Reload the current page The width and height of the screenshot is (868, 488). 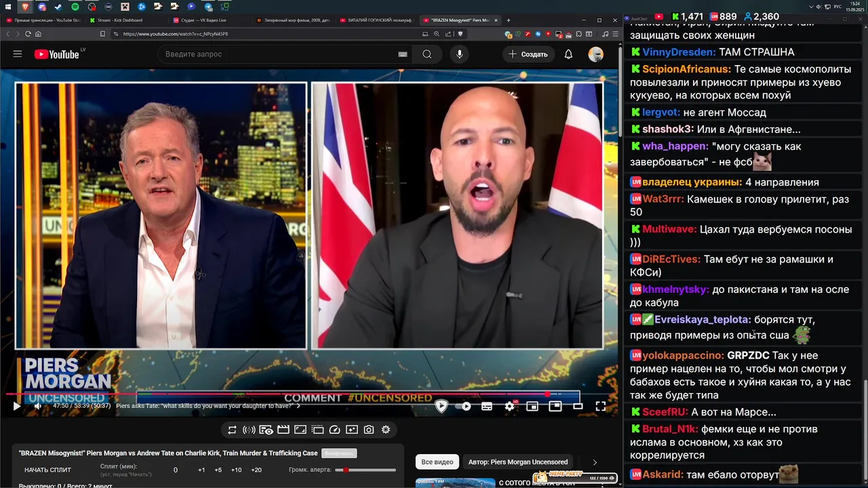pyautogui.click(x=28, y=34)
